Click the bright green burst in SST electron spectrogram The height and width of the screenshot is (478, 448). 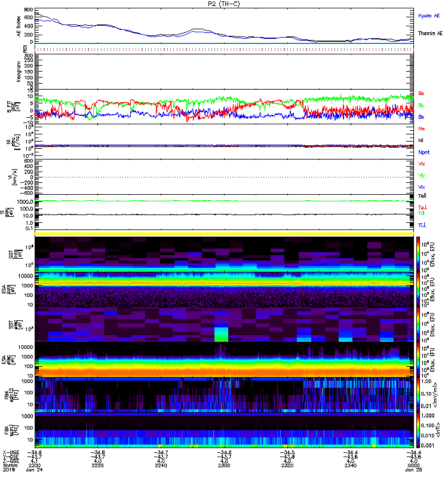[221, 335]
